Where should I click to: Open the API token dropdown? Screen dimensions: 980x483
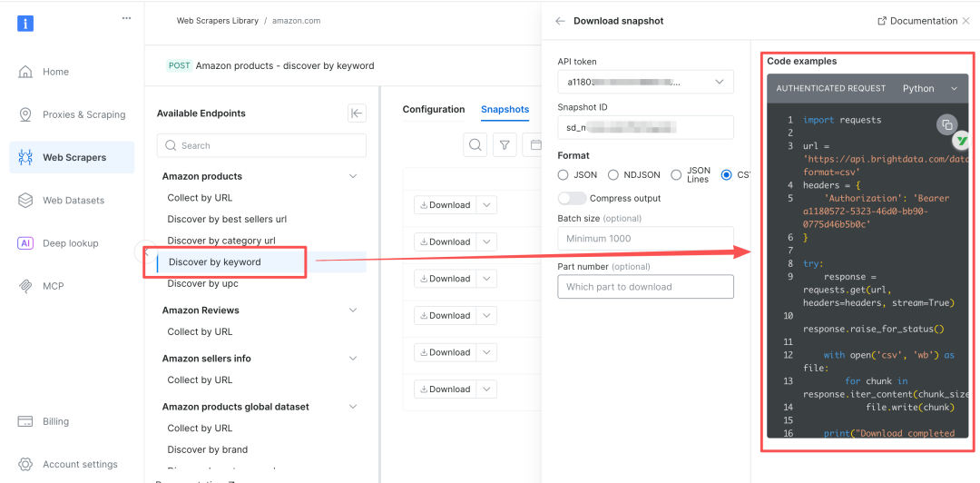click(x=646, y=82)
